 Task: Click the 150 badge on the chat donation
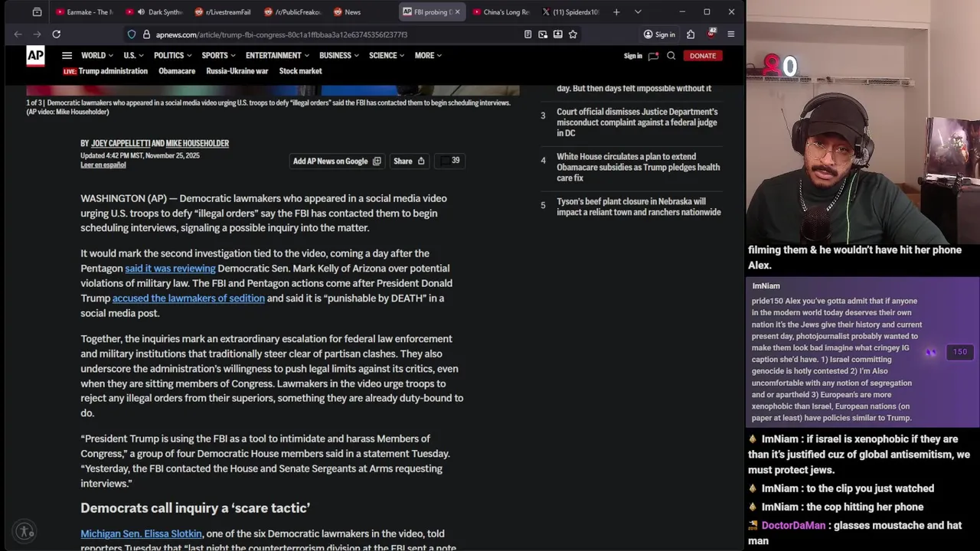(x=960, y=351)
